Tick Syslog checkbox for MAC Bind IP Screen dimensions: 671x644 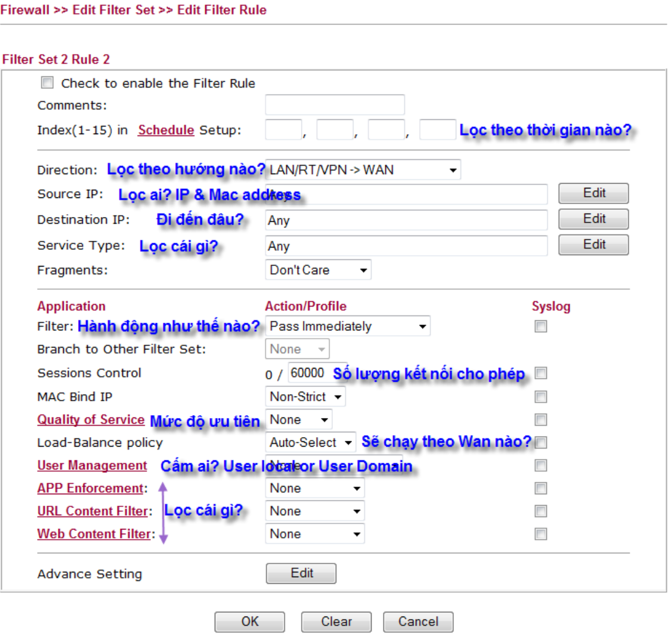[540, 397]
